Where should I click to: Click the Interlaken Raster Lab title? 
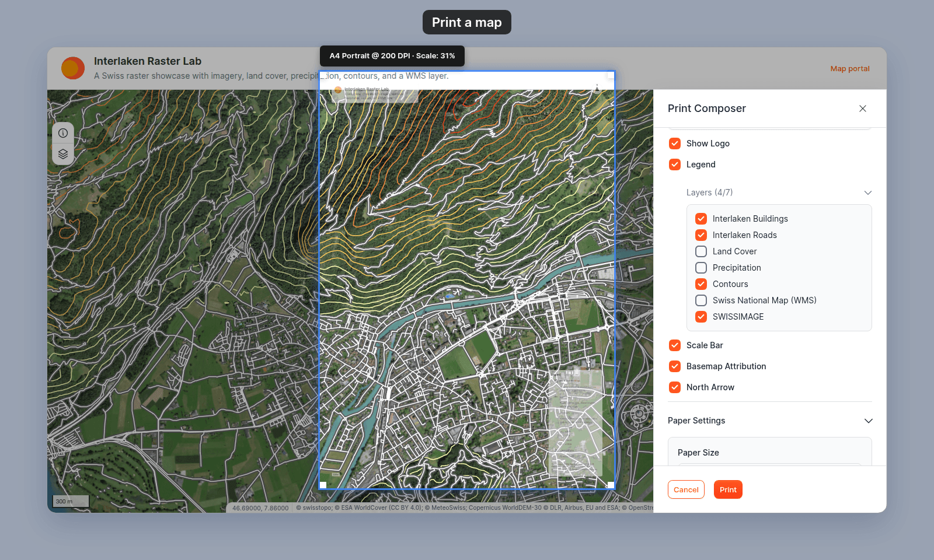(148, 61)
